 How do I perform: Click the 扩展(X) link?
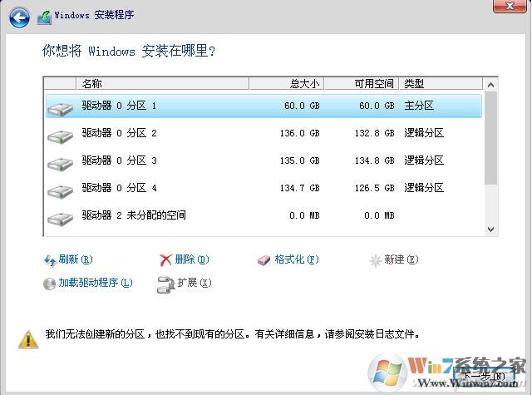(195, 283)
